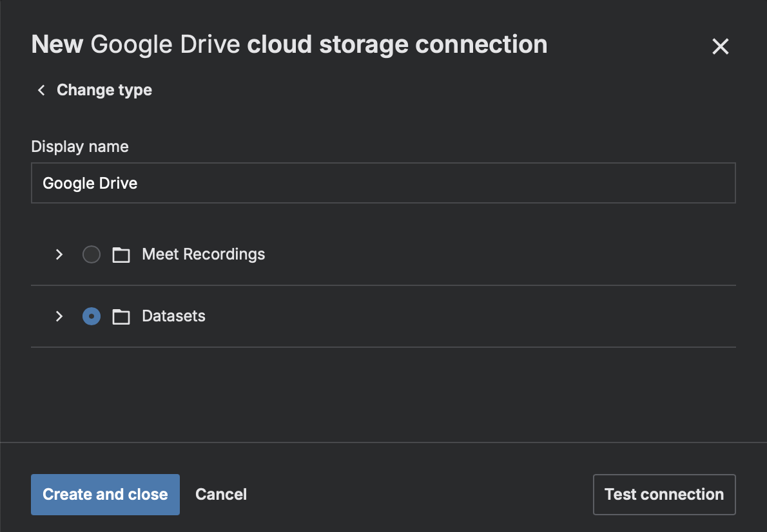Select the Meet Recordings folder row

point(203,254)
